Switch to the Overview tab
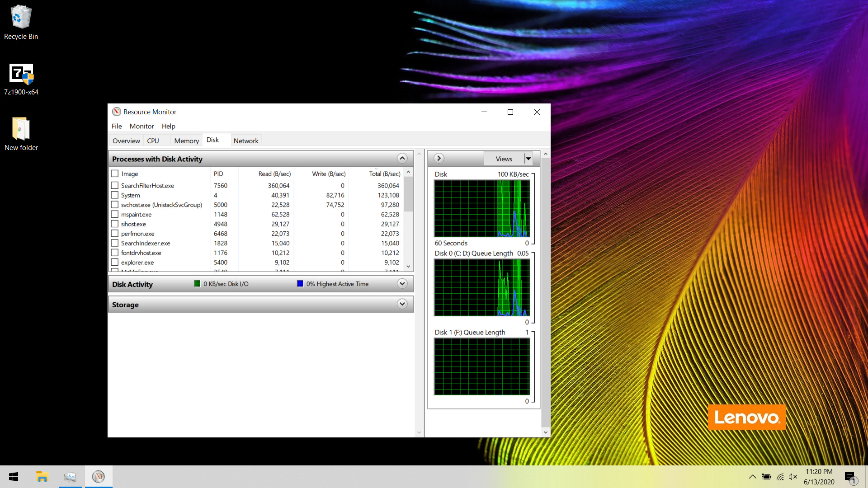 (126, 141)
